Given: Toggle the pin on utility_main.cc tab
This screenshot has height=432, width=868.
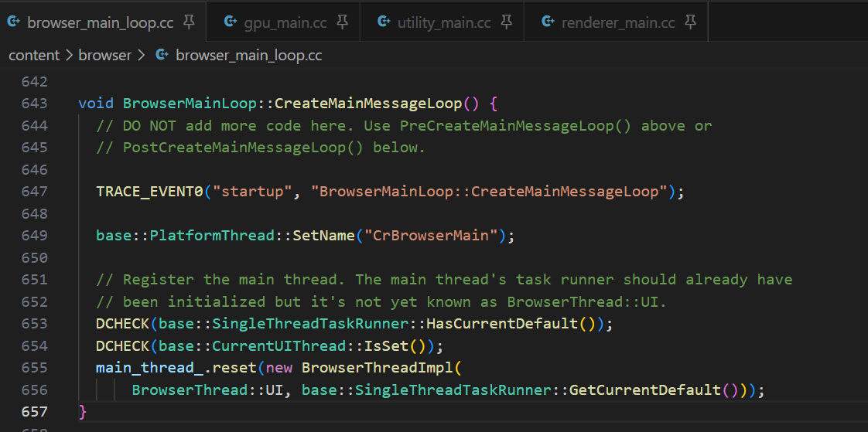Looking at the screenshot, I should coord(507,22).
